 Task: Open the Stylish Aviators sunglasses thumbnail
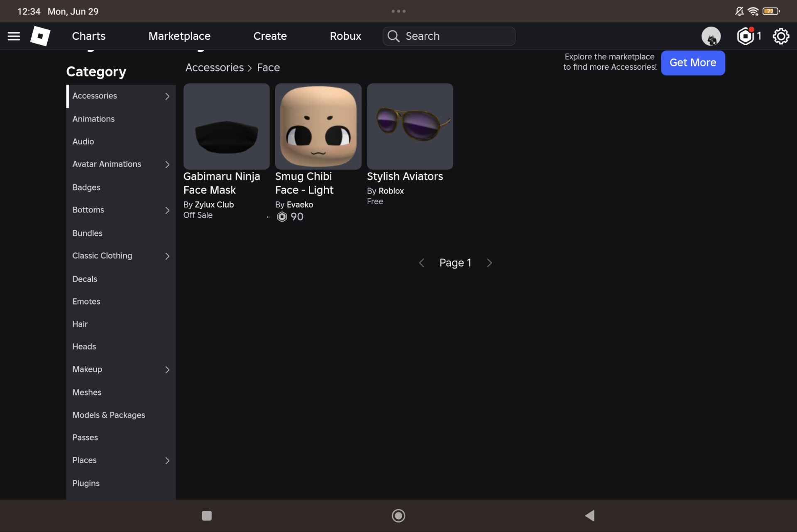[410, 126]
